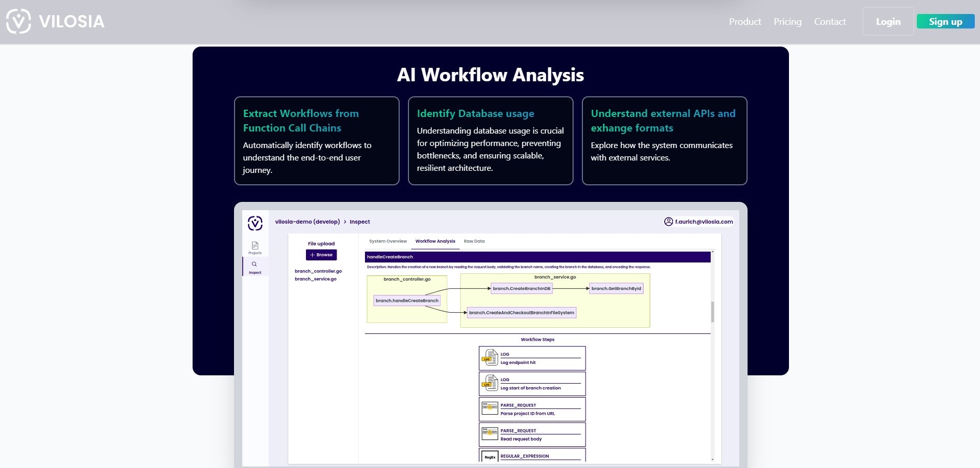Click the REGULAR_EXPRESSION step label

[524, 456]
